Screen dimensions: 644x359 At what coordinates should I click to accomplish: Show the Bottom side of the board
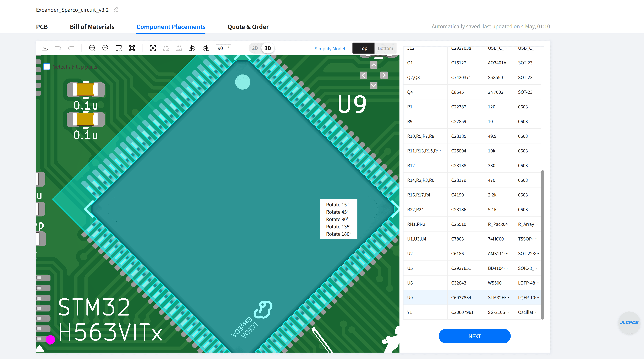385,48
